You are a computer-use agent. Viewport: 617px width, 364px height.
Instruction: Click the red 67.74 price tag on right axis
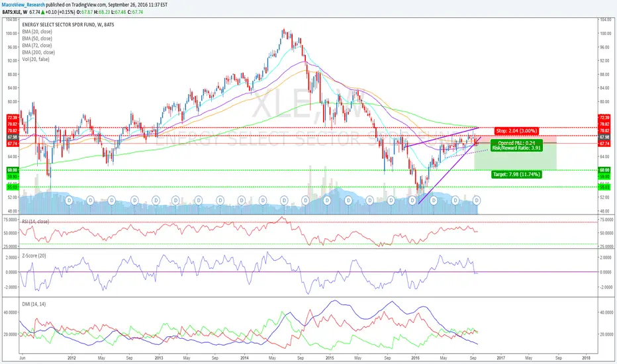click(x=604, y=144)
